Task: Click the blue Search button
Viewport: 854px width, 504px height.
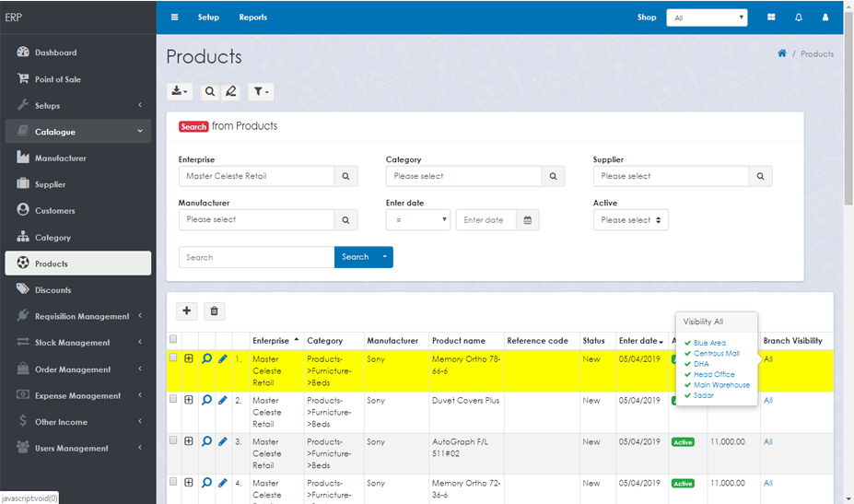Action: [355, 257]
